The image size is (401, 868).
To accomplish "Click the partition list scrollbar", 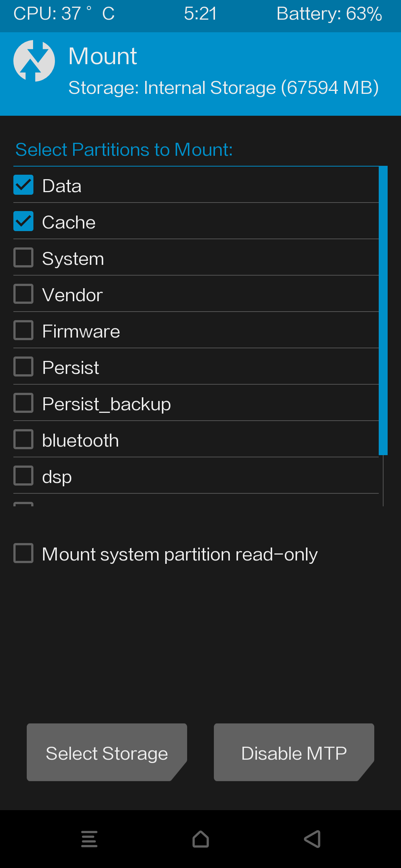I will pyautogui.click(x=383, y=310).
